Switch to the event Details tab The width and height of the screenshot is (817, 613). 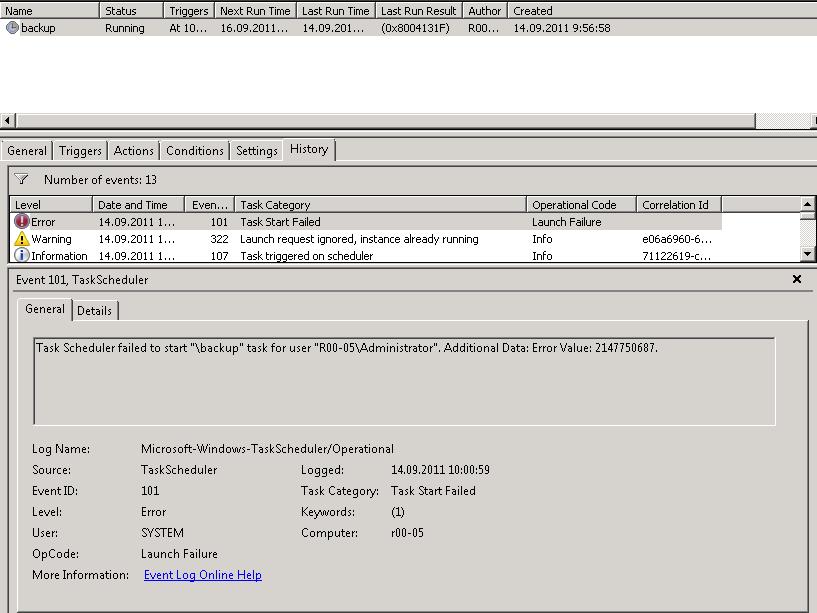pyautogui.click(x=95, y=311)
